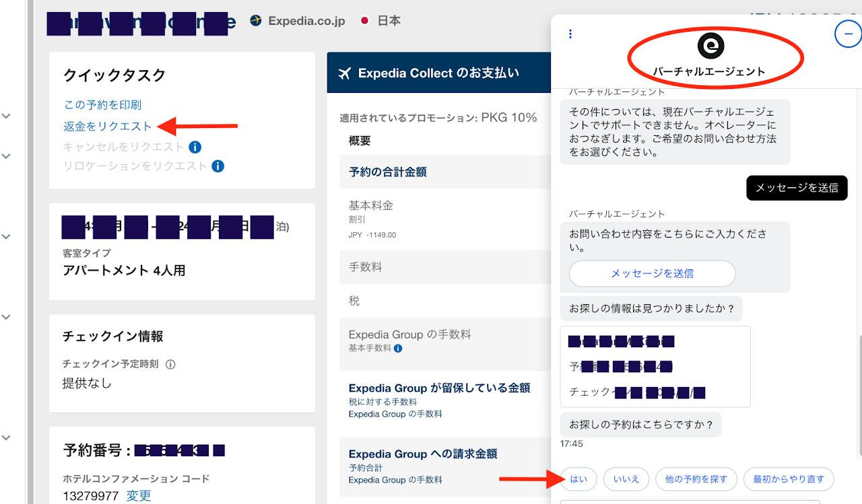Click the Expedia.co.jp globe icon
Screen dimensions: 862x504
(x=255, y=21)
